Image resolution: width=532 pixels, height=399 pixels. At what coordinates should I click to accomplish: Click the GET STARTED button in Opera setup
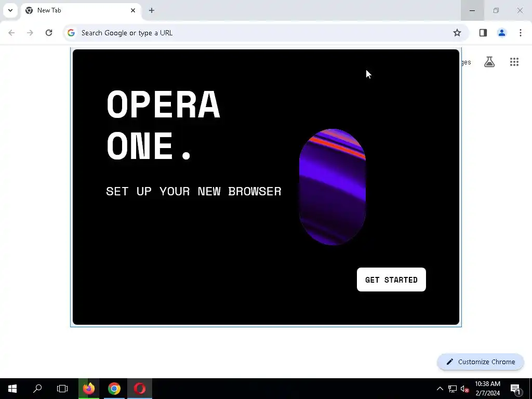[x=391, y=280]
